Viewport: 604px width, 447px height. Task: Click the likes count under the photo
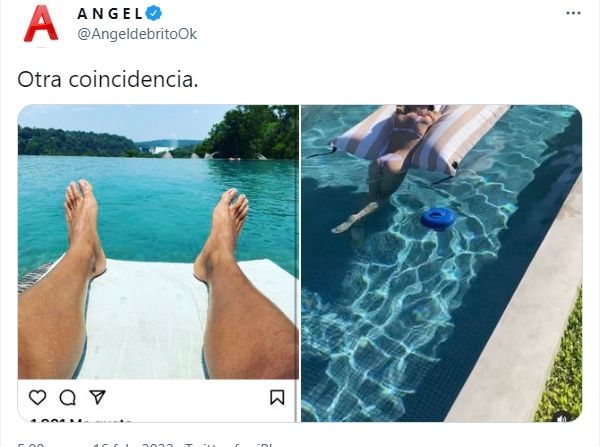click(70, 421)
